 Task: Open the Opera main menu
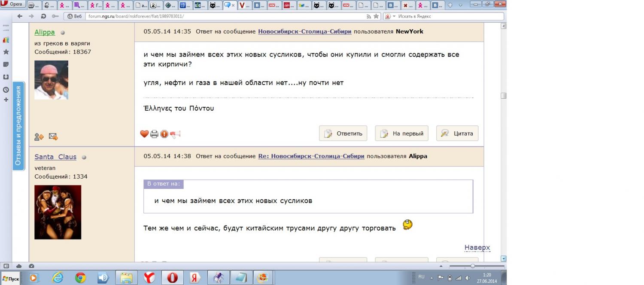[13, 4]
